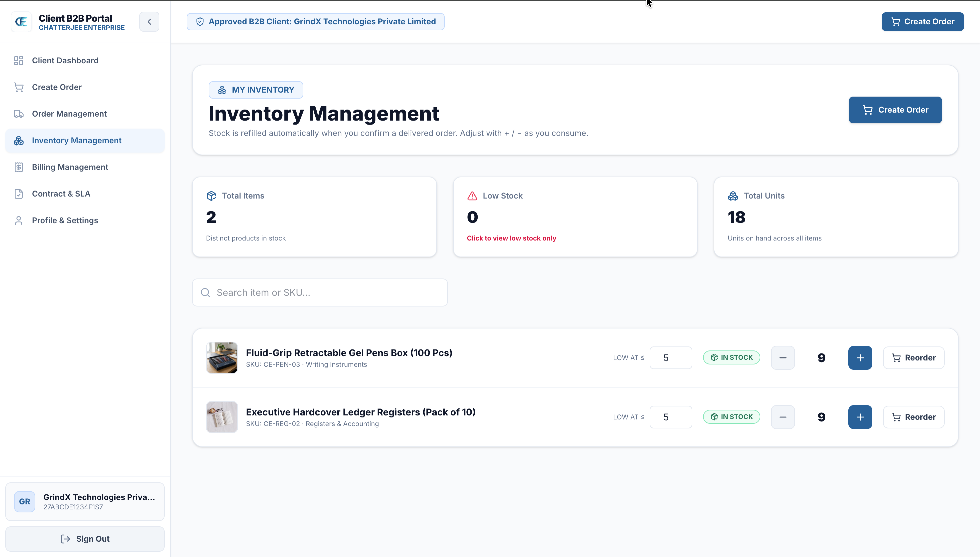Decrease the Ledger Registers stock with minus
Image resolution: width=980 pixels, height=557 pixels.
point(783,417)
